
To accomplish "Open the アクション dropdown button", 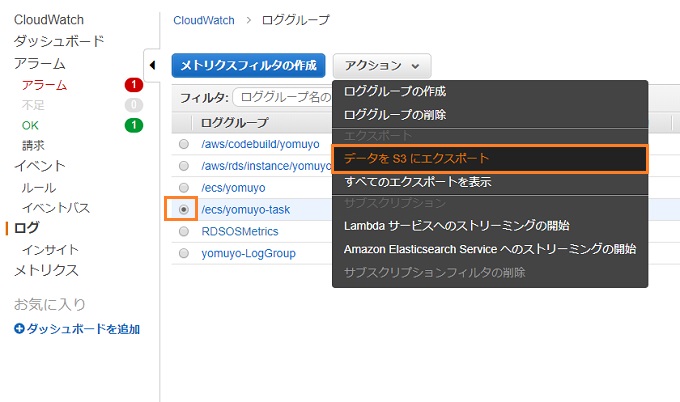I will [382, 65].
